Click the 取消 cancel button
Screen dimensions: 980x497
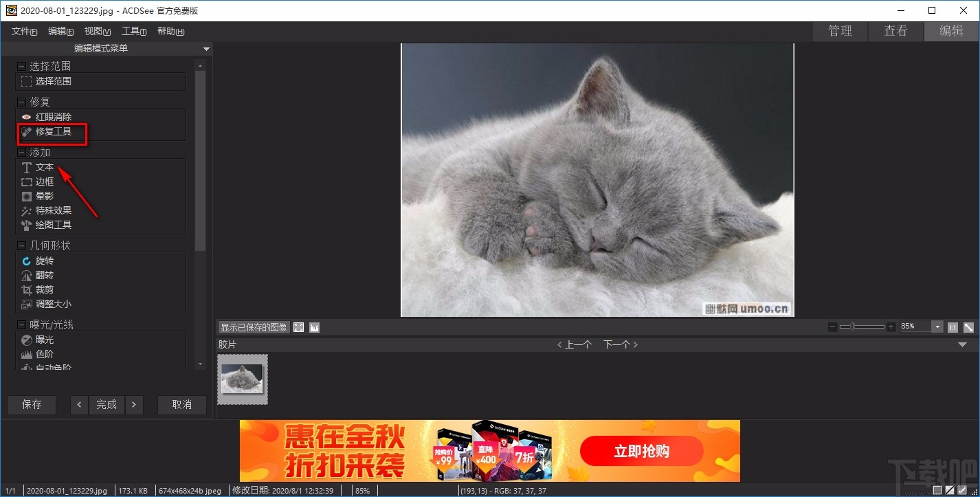tap(181, 404)
